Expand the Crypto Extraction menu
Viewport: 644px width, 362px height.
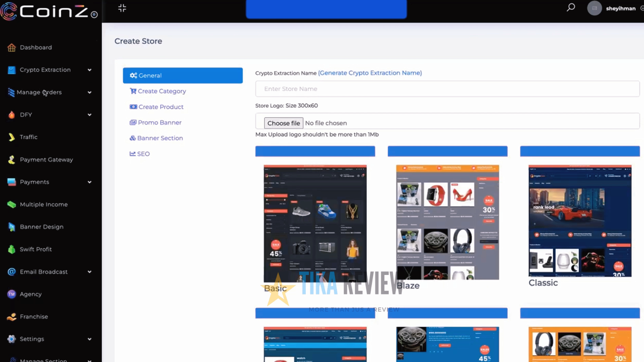pyautogui.click(x=89, y=70)
